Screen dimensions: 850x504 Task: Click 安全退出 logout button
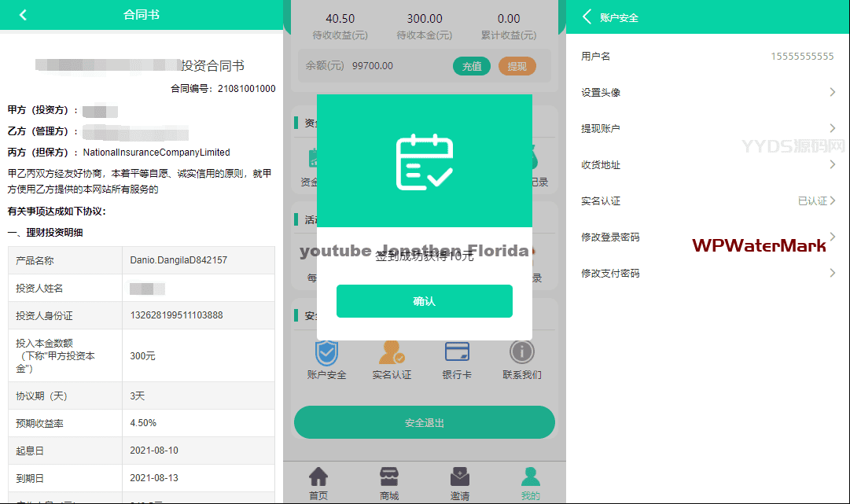[x=425, y=423]
